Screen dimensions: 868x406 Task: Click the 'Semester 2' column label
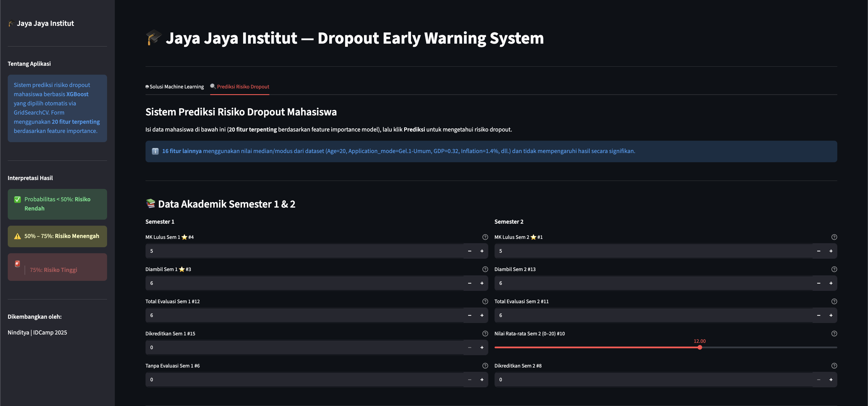tap(509, 222)
